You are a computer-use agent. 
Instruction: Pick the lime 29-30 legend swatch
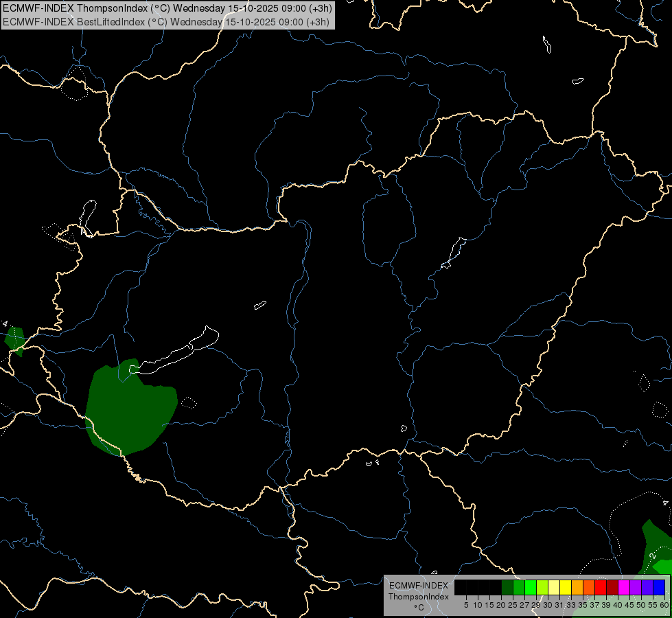542,587
